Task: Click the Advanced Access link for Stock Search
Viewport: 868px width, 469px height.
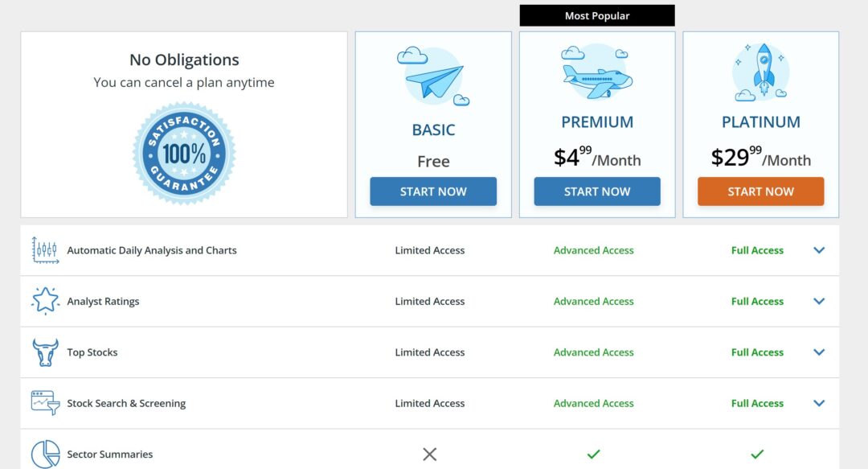Action: tap(594, 403)
